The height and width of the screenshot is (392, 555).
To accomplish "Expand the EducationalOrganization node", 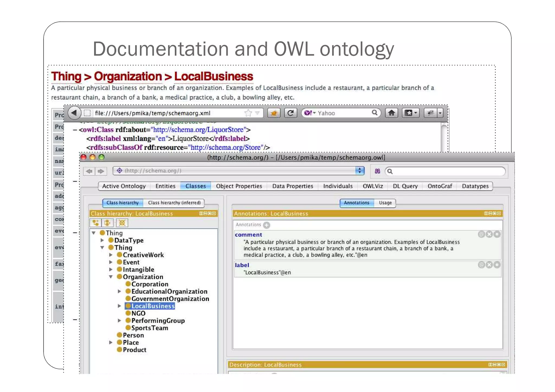I will [119, 291].
